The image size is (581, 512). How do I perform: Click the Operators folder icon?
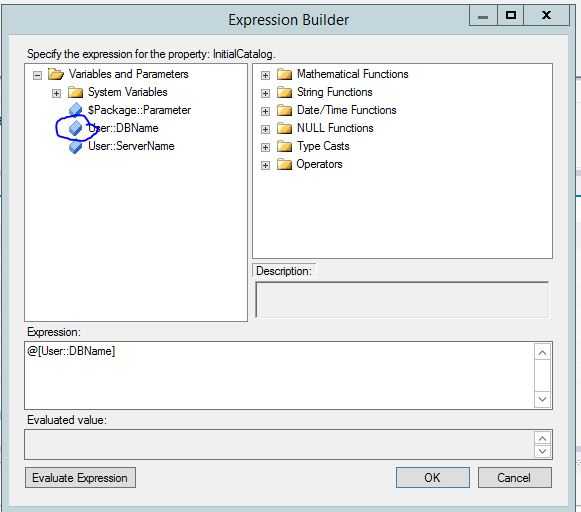coord(285,164)
